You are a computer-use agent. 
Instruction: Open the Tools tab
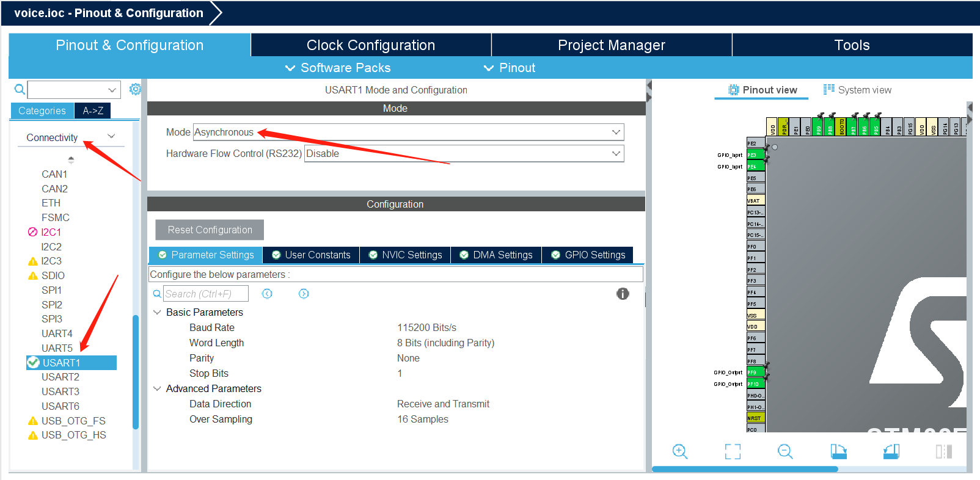click(x=852, y=45)
